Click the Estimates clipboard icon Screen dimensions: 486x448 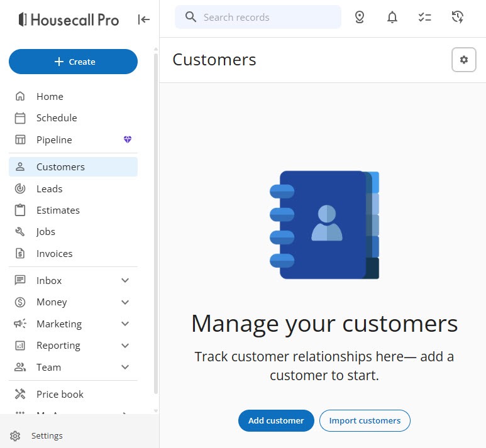click(20, 210)
